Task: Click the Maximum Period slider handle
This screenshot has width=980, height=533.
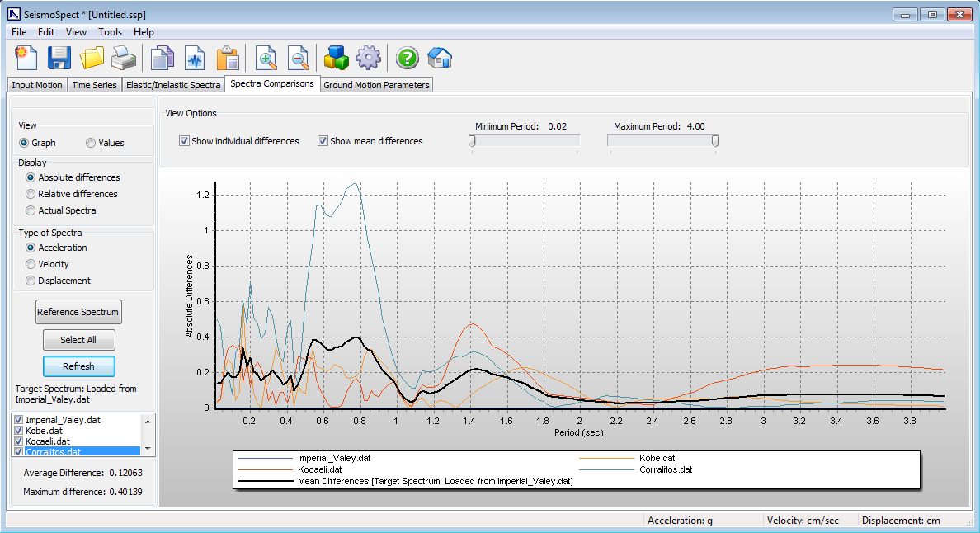Action: coord(715,141)
